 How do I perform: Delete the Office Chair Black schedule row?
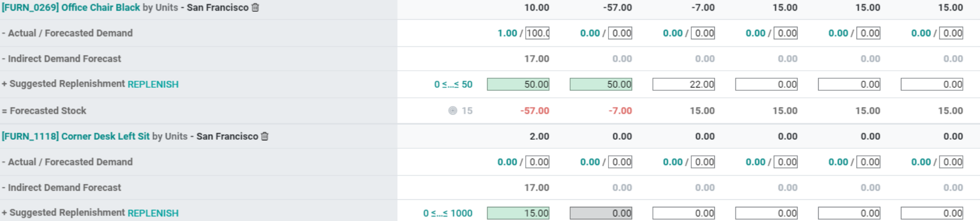point(255,8)
